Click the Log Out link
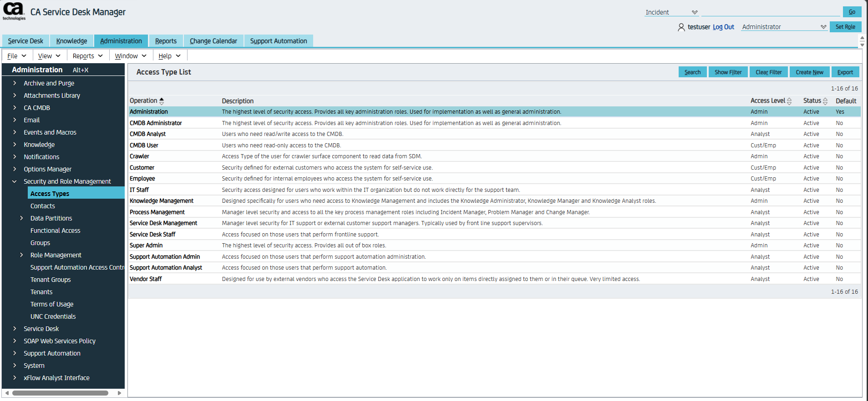Viewport: 868px width, 401px height. [x=723, y=27]
